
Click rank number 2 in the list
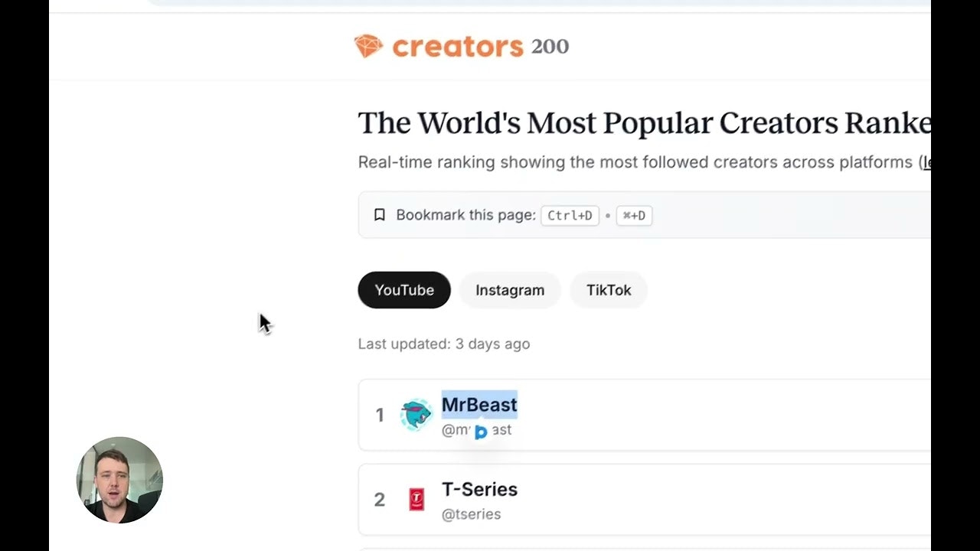(x=380, y=500)
